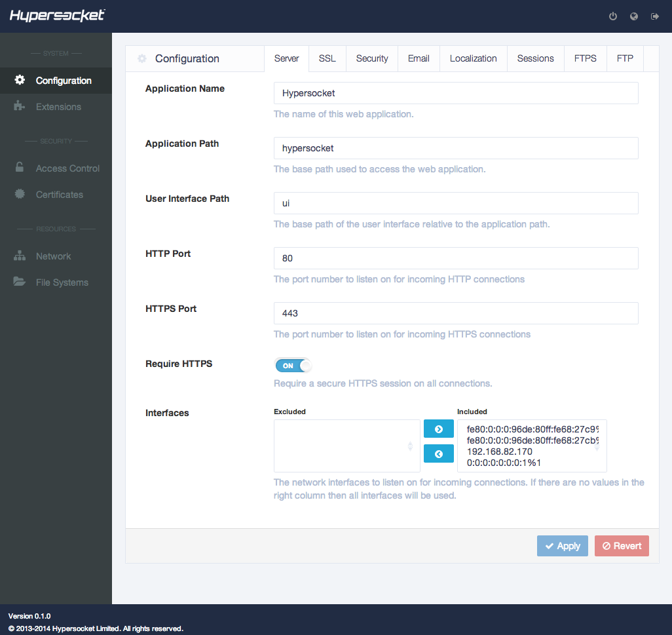The image size is (672, 635).
Task: Open File Systems via the folder icon
Action: click(x=19, y=281)
